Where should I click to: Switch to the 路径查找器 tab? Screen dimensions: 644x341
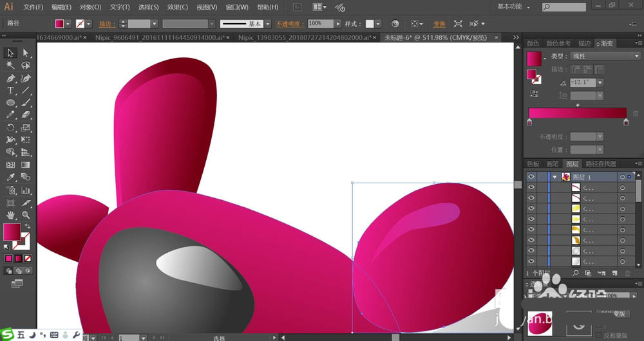click(601, 164)
